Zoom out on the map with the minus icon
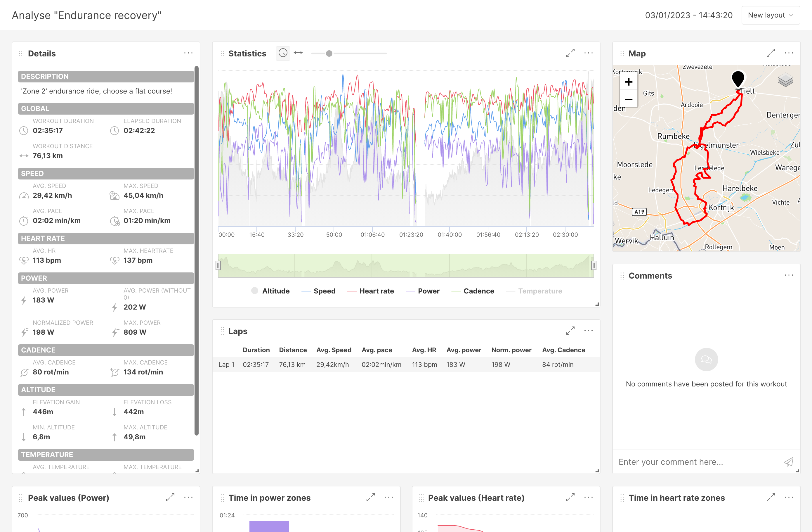 point(629,99)
